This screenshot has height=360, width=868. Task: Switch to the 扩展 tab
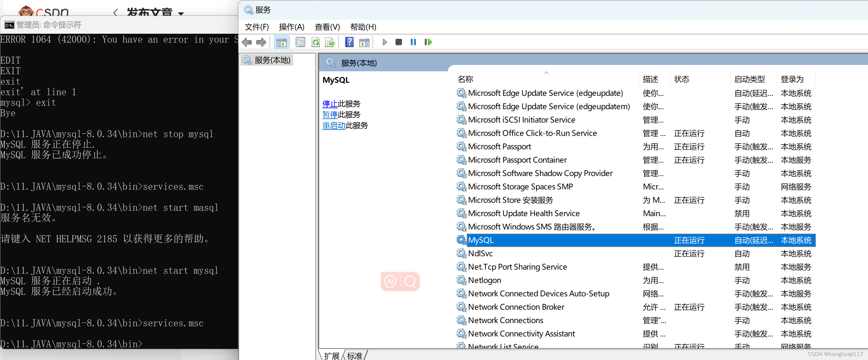pos(332,355)
